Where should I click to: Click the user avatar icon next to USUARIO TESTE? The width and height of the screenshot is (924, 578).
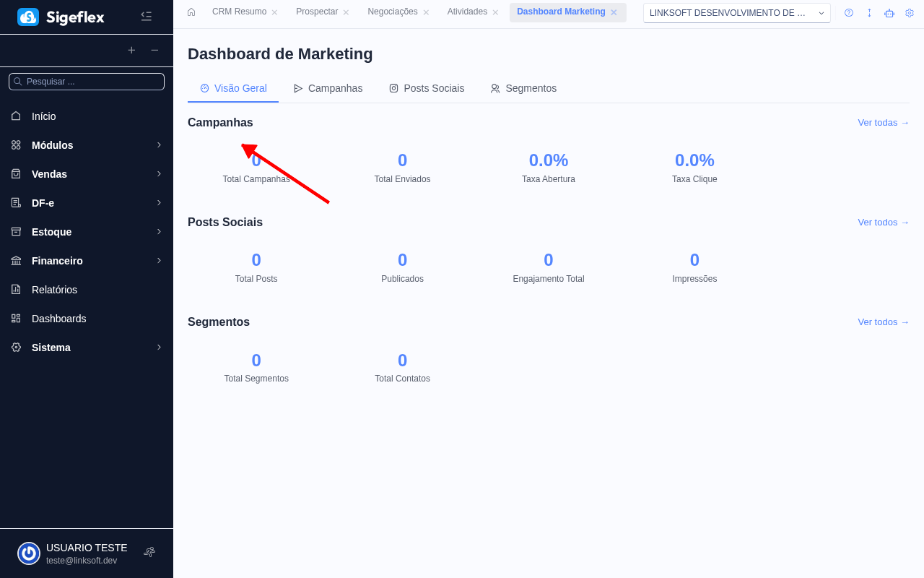[x=28, y=553]
